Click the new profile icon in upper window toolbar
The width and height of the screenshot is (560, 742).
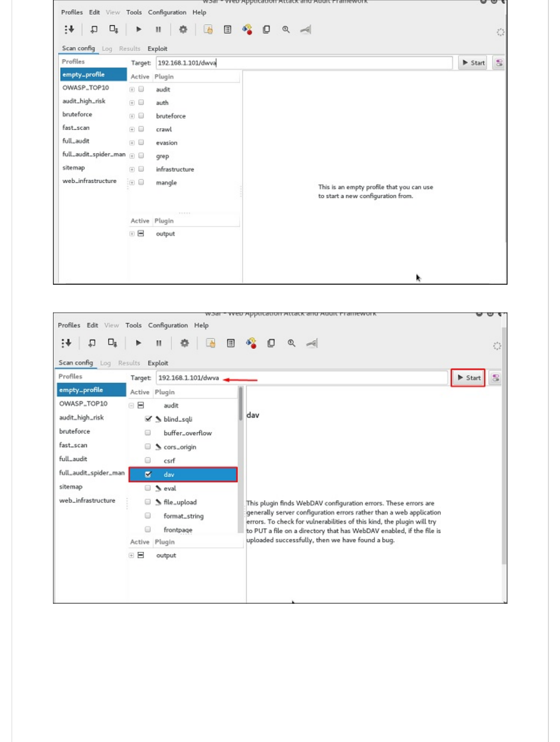pyautogui.click(x=94, y=29)
